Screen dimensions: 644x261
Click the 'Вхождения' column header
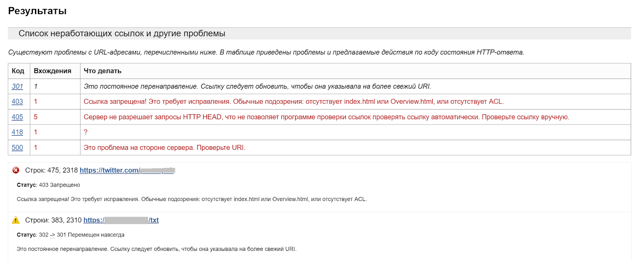click(52, 71)
